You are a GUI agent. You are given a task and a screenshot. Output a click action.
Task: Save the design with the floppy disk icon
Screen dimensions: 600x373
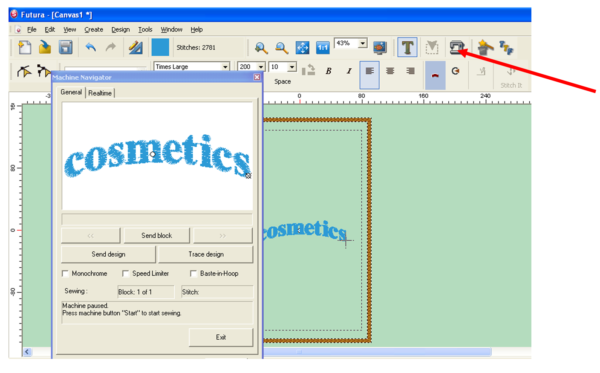pyautogui.click(x=65, y=47)
